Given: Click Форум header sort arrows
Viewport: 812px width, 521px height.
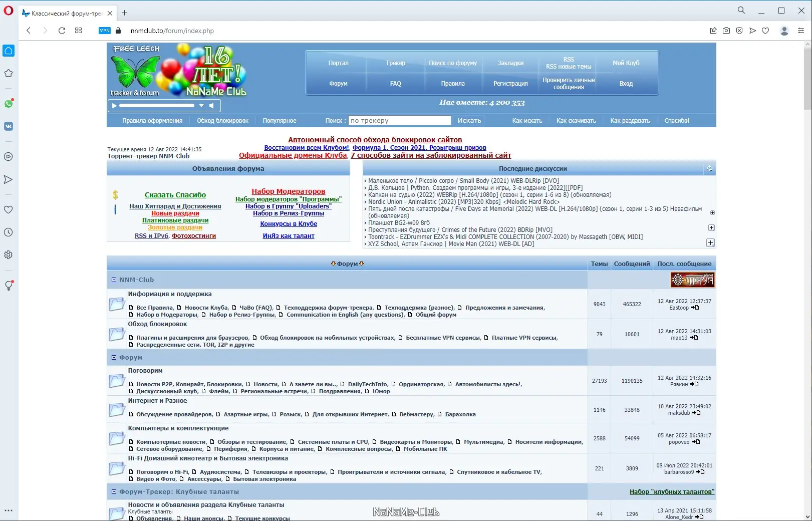Looking at the screenshot, I should [x=347, y=264].
